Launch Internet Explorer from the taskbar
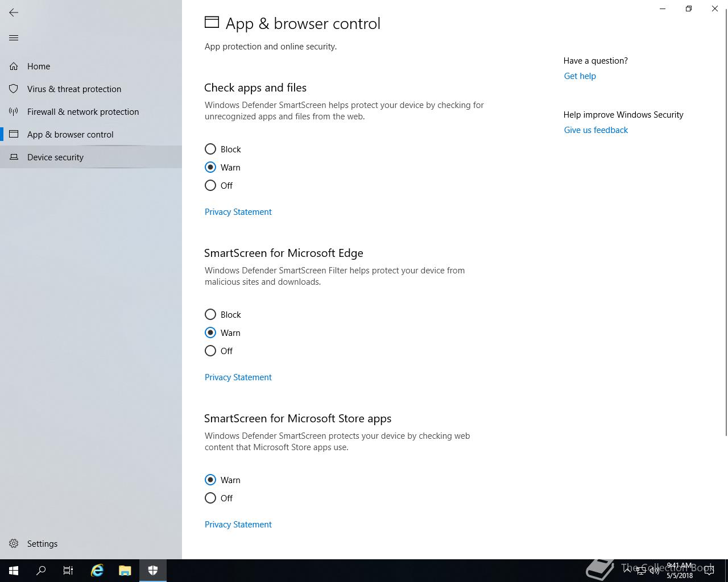 coord(97,571)
